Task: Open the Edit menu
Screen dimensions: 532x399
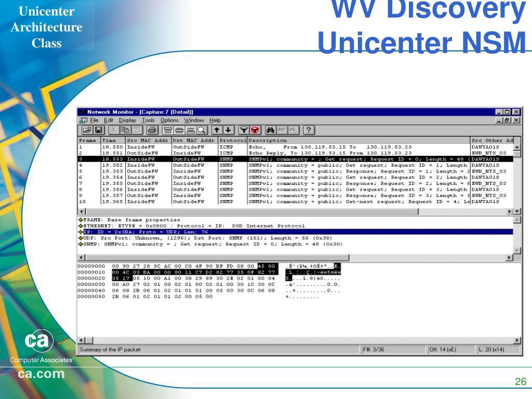Action: [x=109, y=121]
